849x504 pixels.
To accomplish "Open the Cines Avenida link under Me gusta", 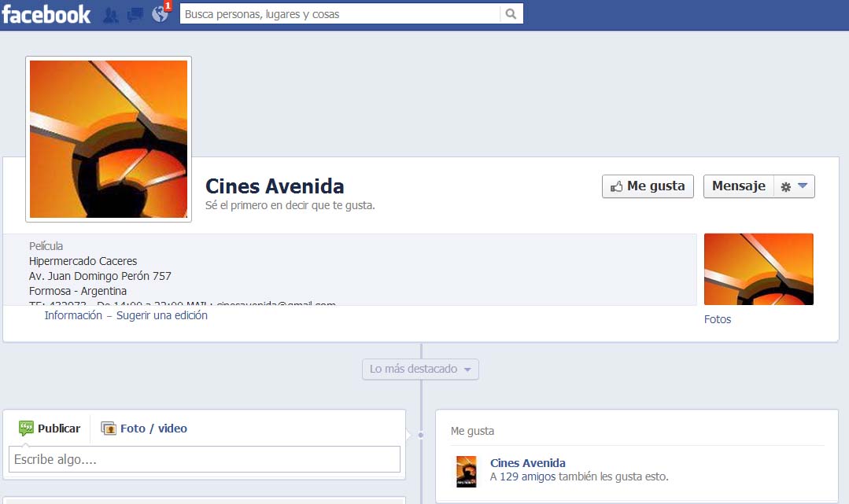I will pos(528,463).
